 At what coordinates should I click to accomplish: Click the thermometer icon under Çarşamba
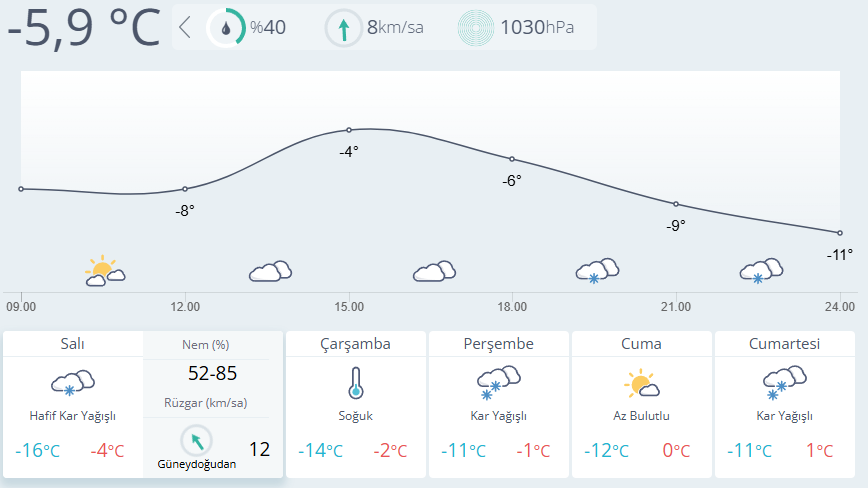click(355, 383)
